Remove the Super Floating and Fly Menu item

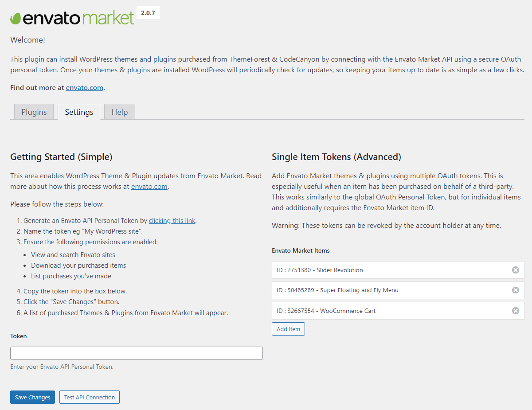coord(516,290)
